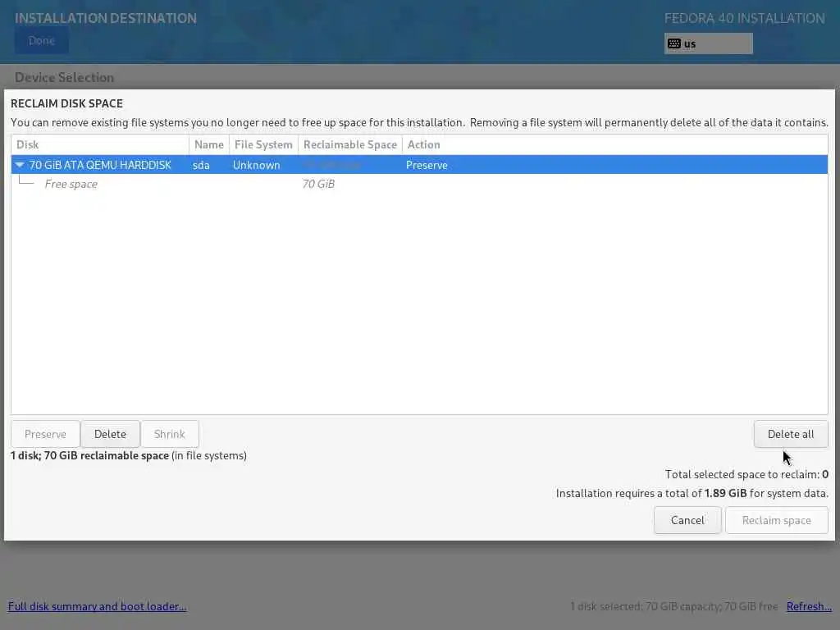Sort by the Disk column header

(x=100, y=144)
